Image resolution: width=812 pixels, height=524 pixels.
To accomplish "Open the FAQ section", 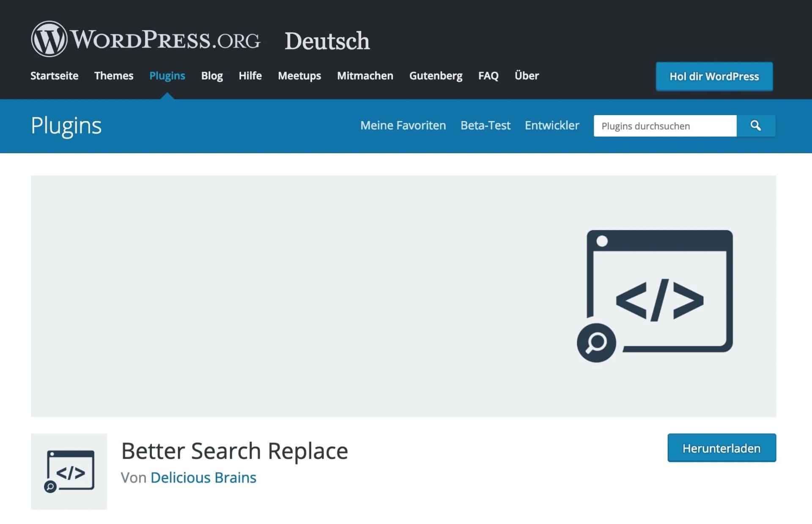I will pyautogui.click(x=488, y=76).
